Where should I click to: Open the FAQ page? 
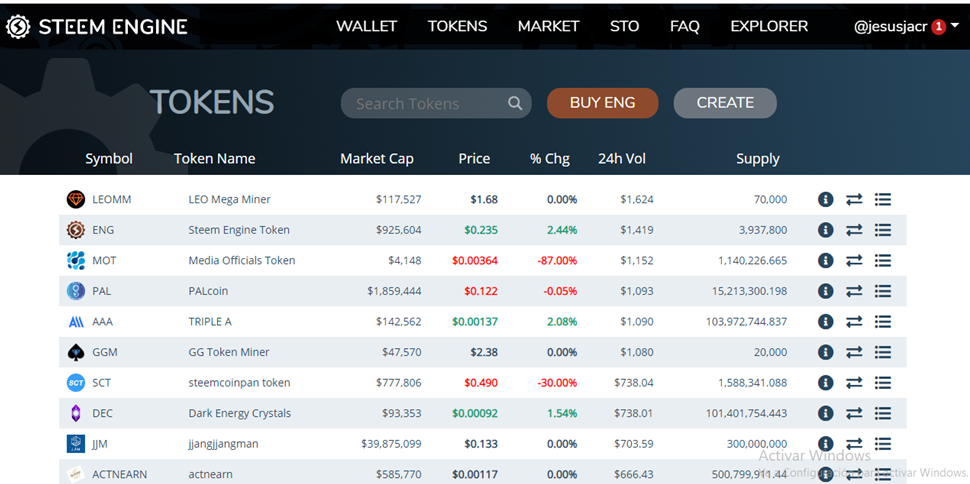(685, 27)
